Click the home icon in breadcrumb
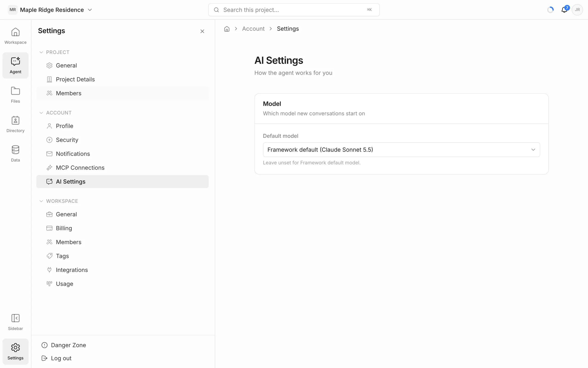 pyautogui.click(x=227, y=29)
